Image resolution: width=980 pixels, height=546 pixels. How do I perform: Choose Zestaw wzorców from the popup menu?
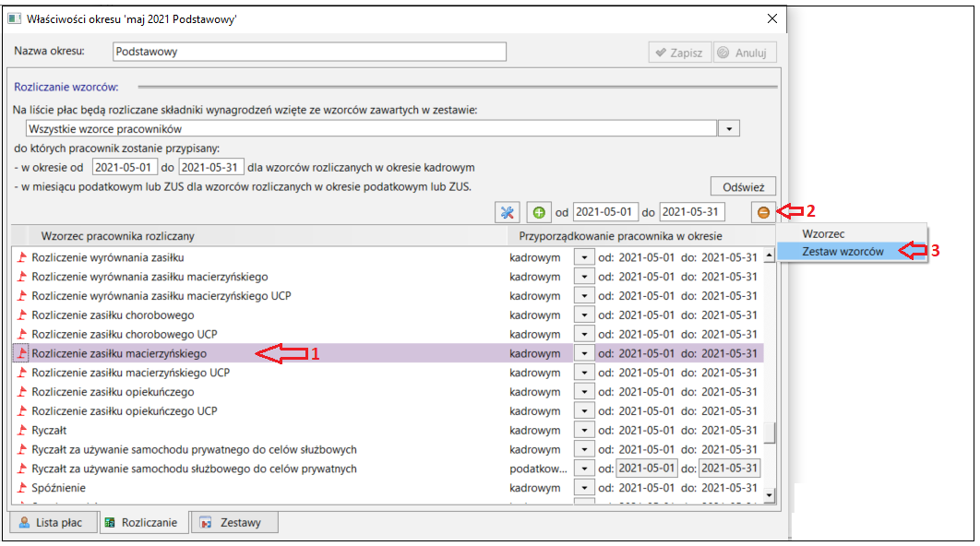point(843,252)
